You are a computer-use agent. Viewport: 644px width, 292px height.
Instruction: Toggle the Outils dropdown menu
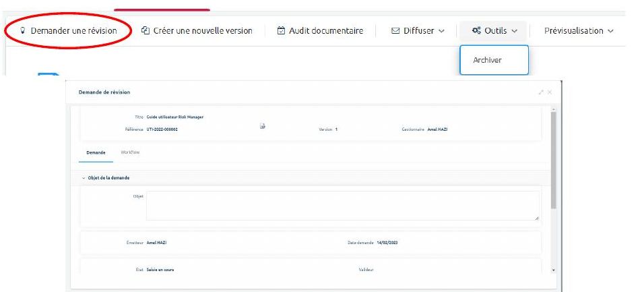click(x=494, y=31)
